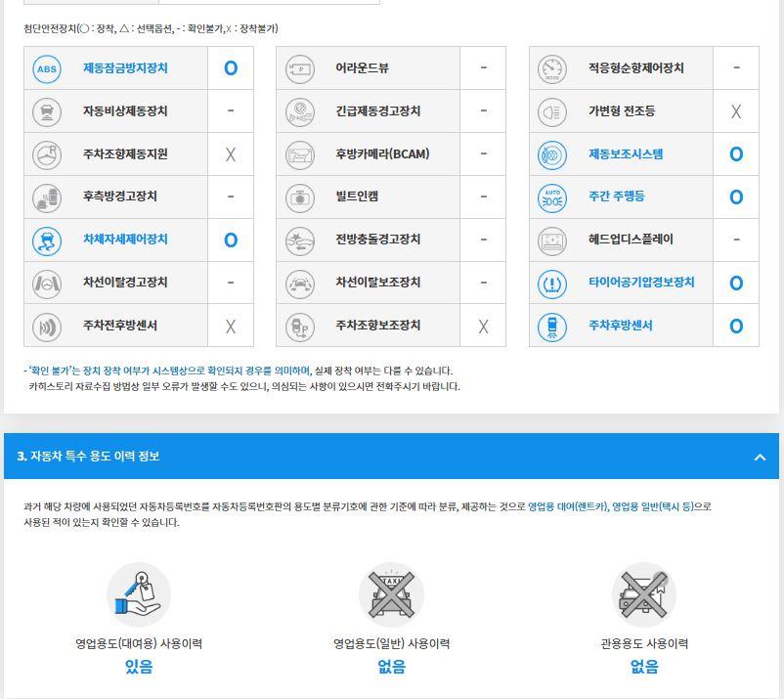The height and width of the screenshot is (699, 784).
Task: Click the 주간 주행등 AUTO light icon
Action: pyautogui.click(x=552, y=197)
